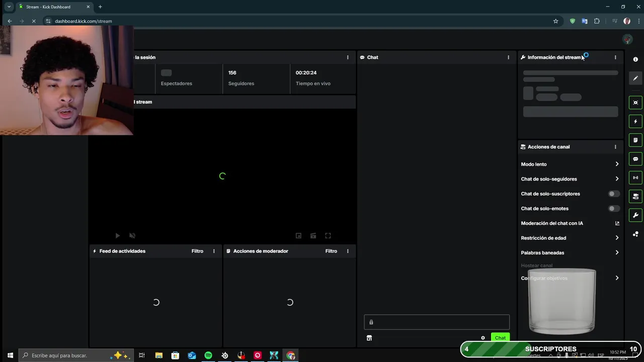Select Espectadores stat cell
This screenshot has height=362, width=644.
[x=189, y=78]
